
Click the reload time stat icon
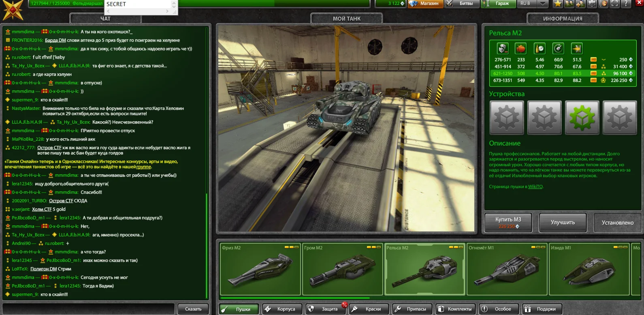click(540, 49)
